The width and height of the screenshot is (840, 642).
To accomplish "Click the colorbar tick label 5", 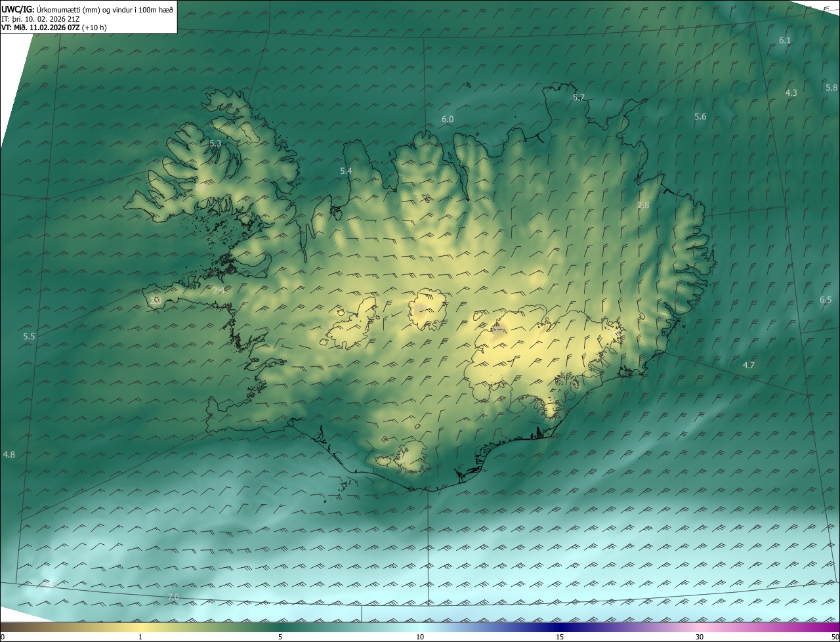I will point(280,637).
